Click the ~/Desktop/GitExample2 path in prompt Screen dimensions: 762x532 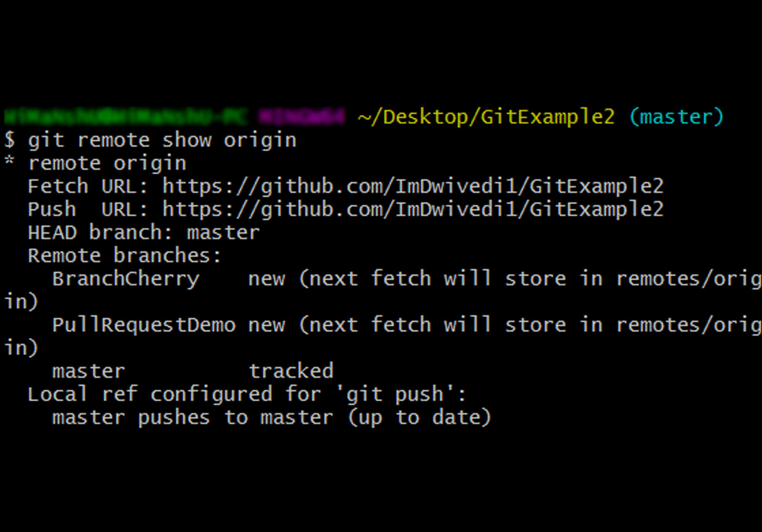click(x=486, y=117)
